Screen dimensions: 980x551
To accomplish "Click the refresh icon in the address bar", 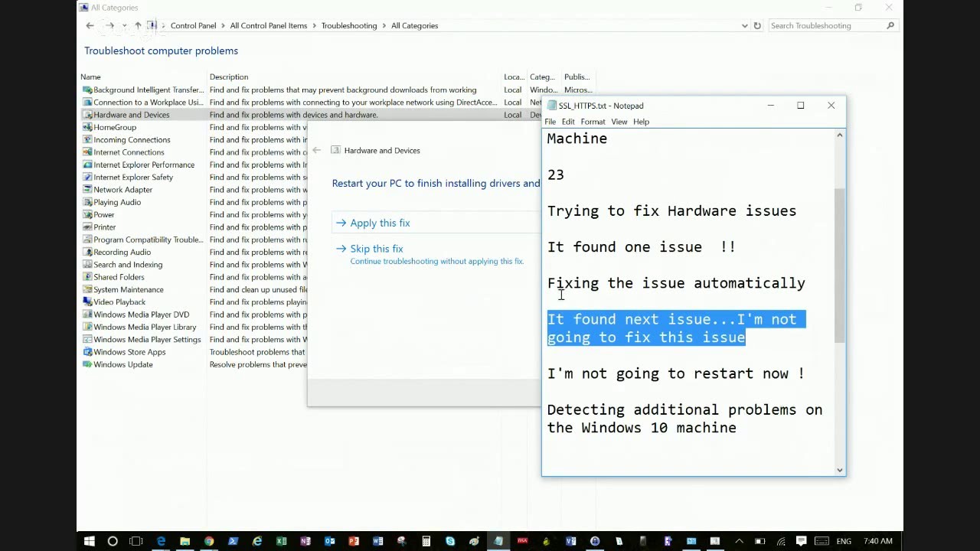I will [757, 25].
